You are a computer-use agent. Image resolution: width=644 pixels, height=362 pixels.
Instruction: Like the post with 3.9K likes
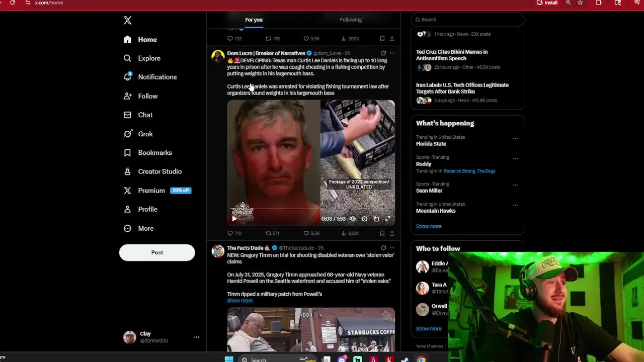coord(311,39)
